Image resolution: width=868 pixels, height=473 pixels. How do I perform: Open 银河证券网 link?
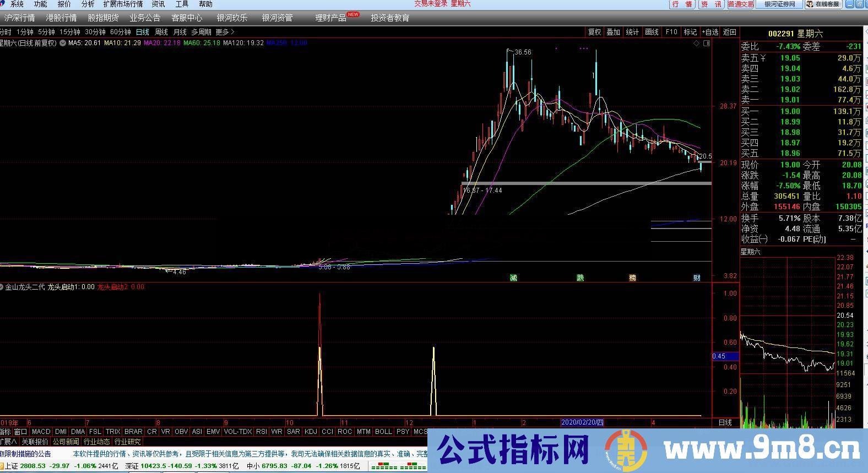(779, 4)
